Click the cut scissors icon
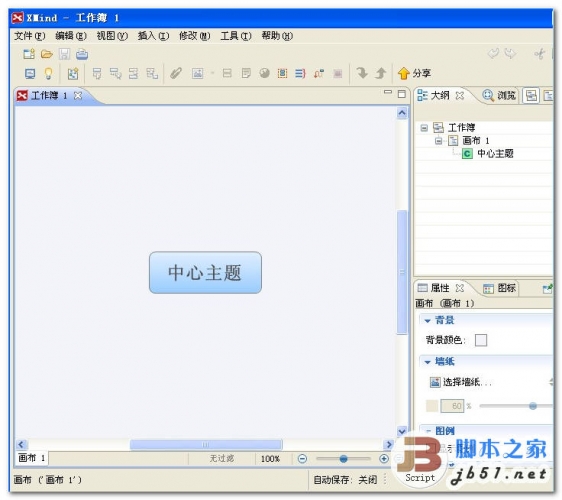562x500 pixels. tap(539, 54)
